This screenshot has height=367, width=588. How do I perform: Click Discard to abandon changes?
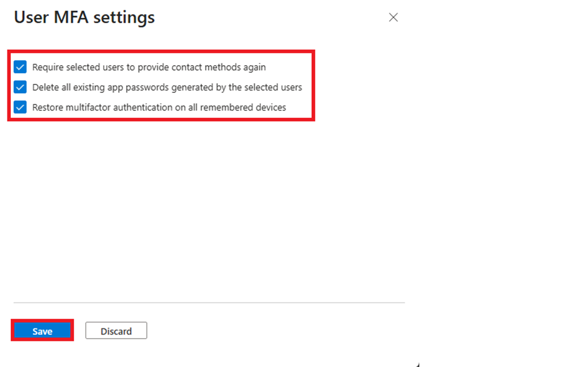[x=116, y=331]
